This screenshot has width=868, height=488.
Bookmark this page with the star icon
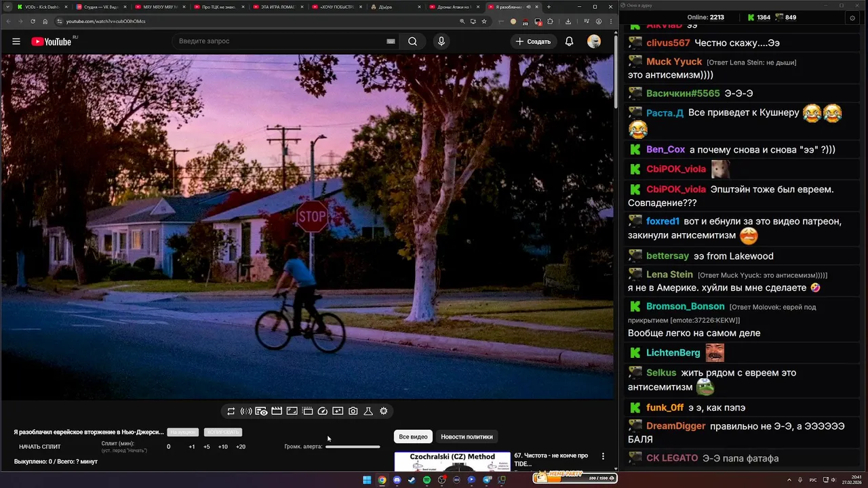(484, 21)
